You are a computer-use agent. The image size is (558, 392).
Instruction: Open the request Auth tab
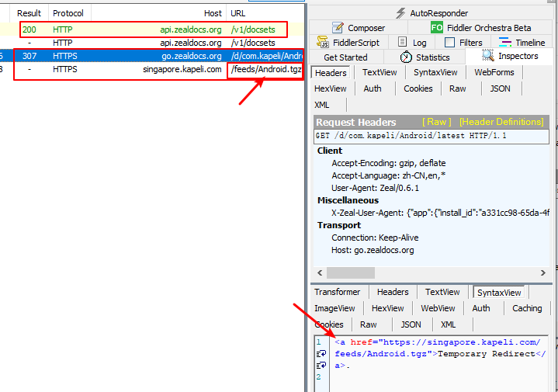(x=373, y=88)
